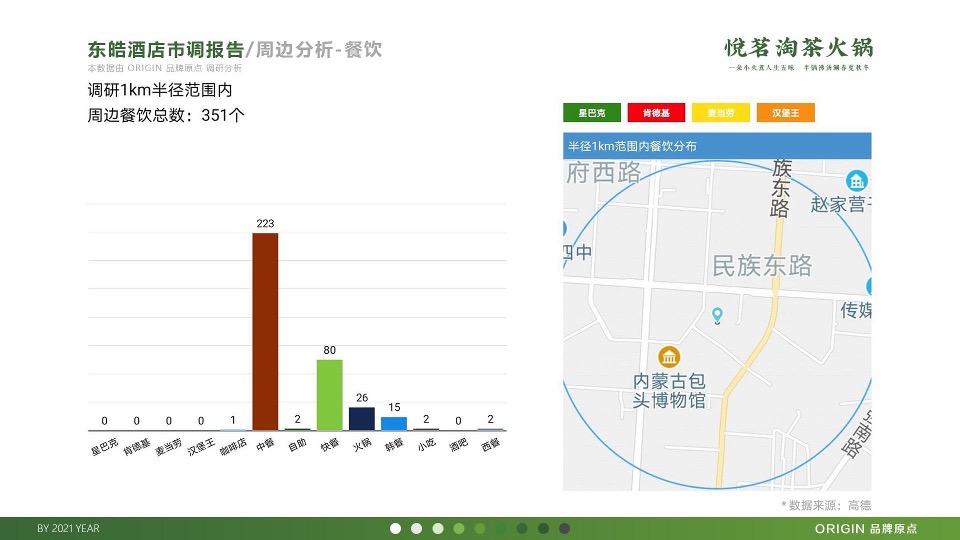
Task: Click the 西餐 axis label
Action: [490, 444]
